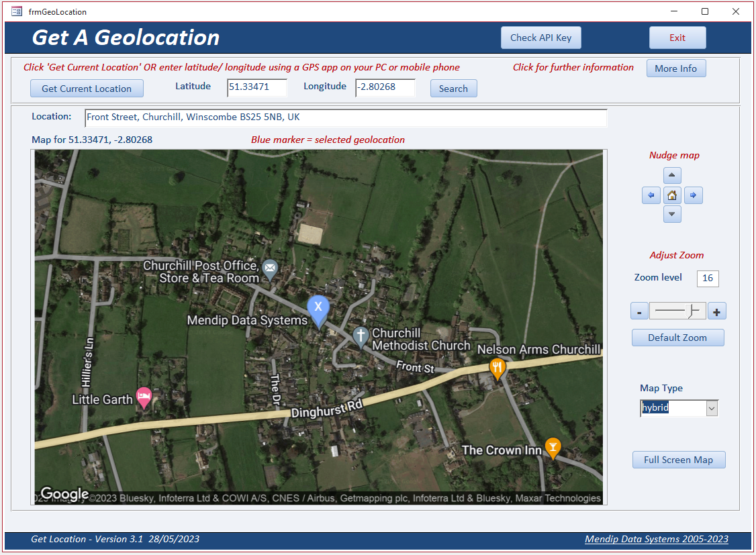Click the Little Garth lodging marker
The width and height of the screenshot is (756, 555).
[144, 399]
